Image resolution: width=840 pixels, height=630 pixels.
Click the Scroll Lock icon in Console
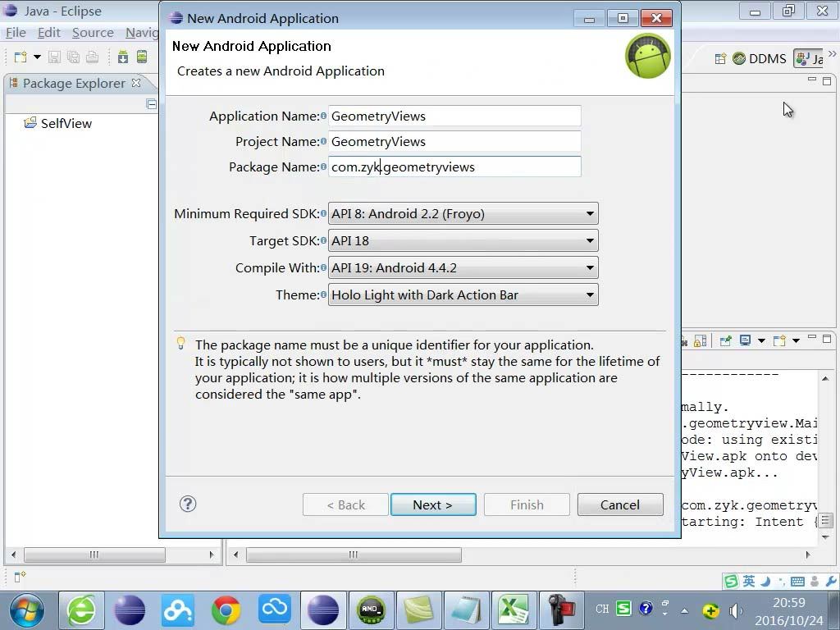pyautogui.click(x=701, y=340)
